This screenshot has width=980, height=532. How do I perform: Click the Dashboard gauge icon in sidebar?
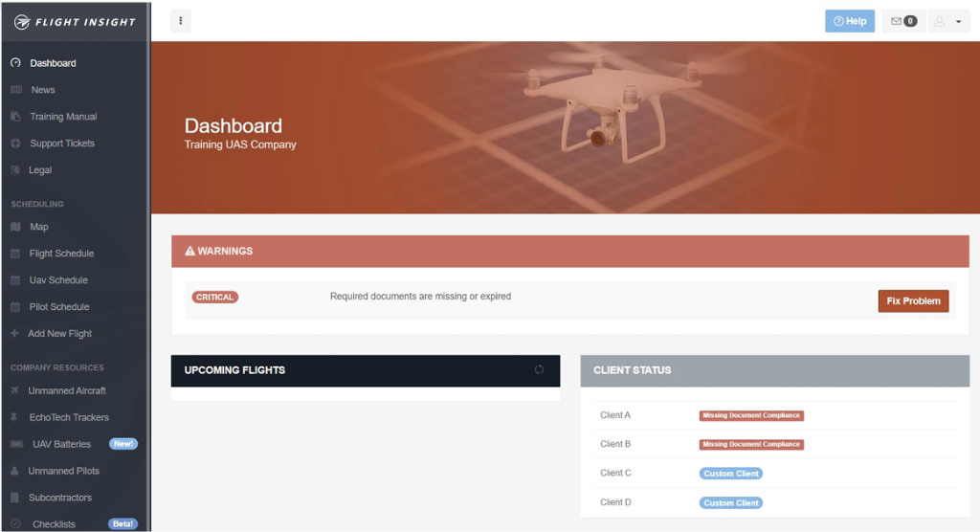click(15, 62)
